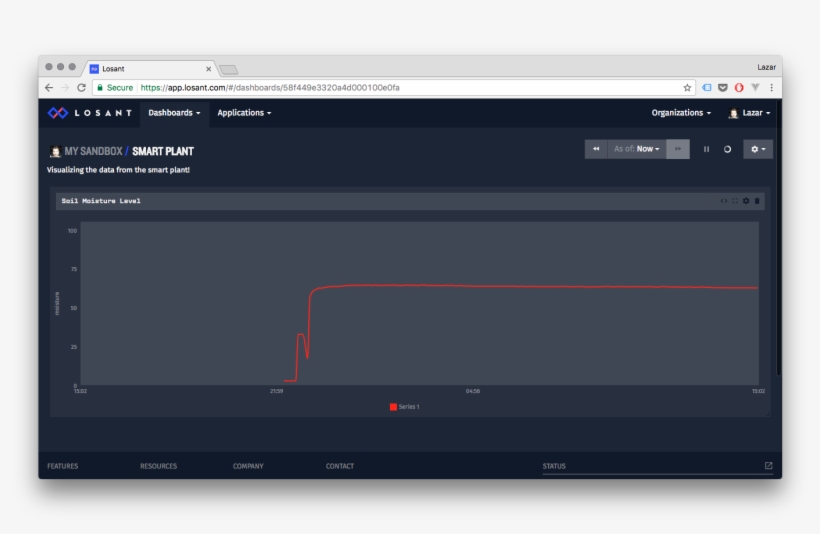Click the Losant logo
Screen dimensions: 820x534
pyautogui.click(x=89, y=113)
